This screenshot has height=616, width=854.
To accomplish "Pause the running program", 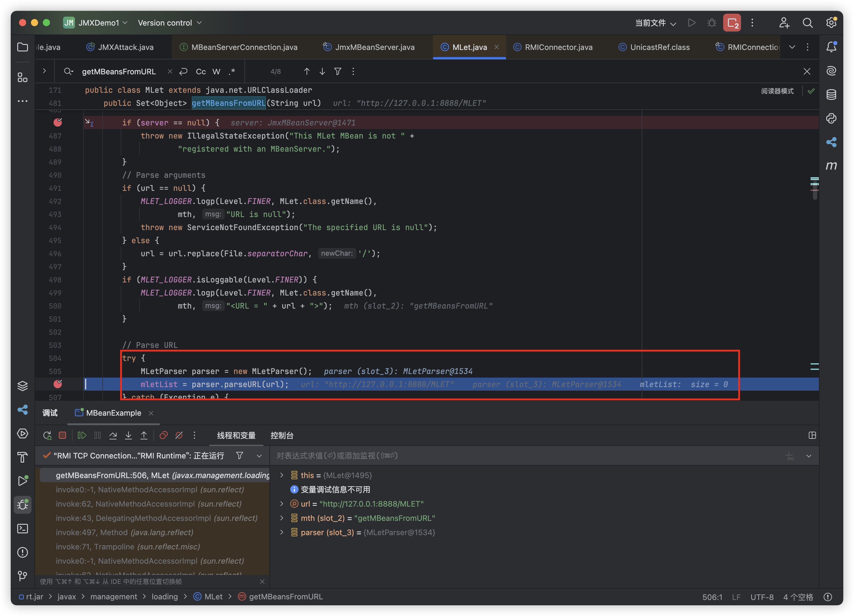I will point(98,436).
